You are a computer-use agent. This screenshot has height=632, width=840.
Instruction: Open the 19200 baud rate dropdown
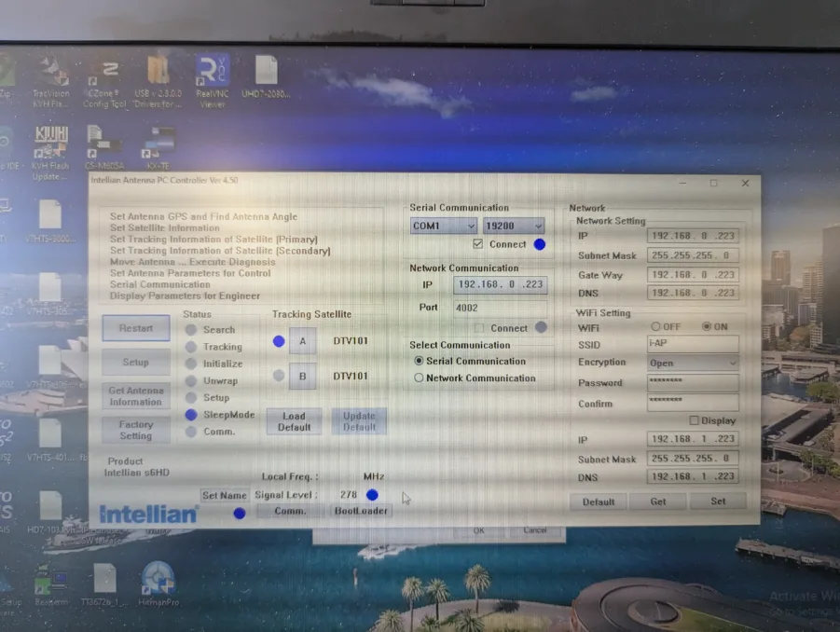513,226
